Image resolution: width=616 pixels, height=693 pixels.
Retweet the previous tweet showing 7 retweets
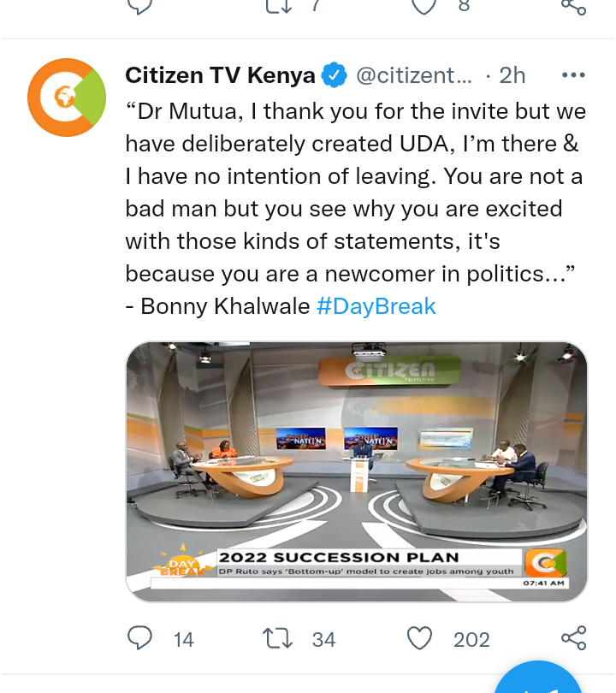pos(279,6)
